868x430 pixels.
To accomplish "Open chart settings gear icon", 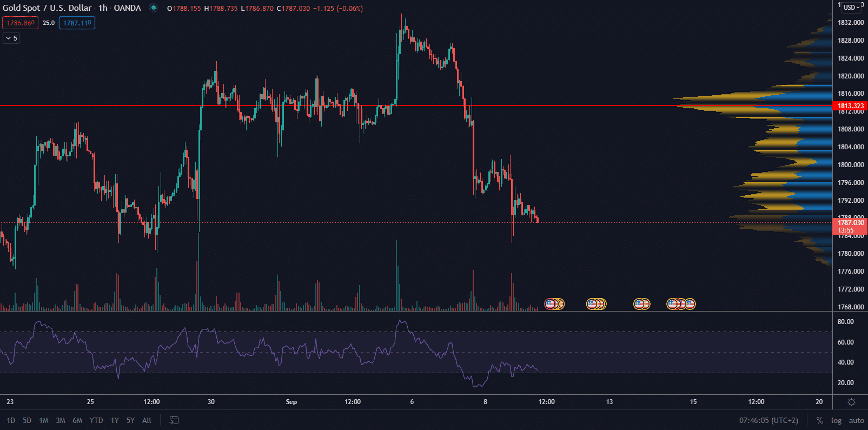I will tap(851, 402).
